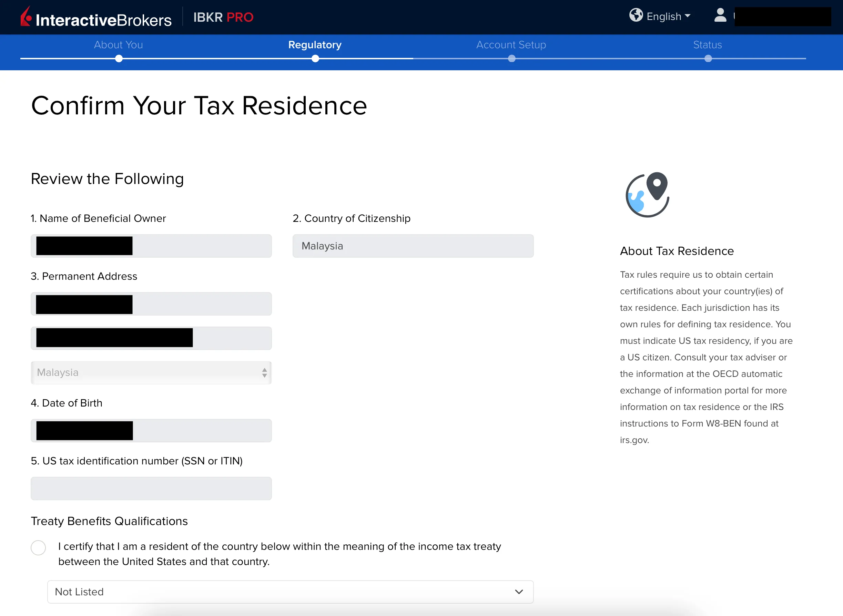The image size is (843, 616).
Task: Click the first Permanent Address line field
Action: 151,304
